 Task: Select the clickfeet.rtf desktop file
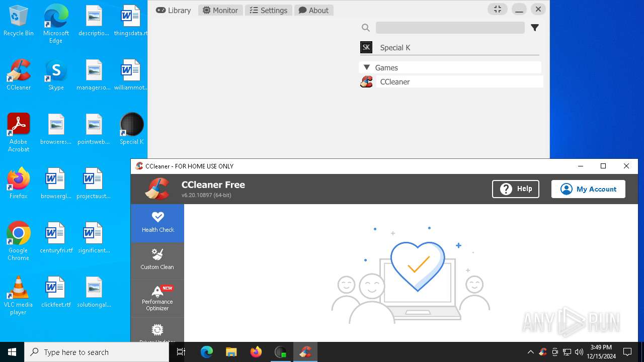(x=56, y=292)
